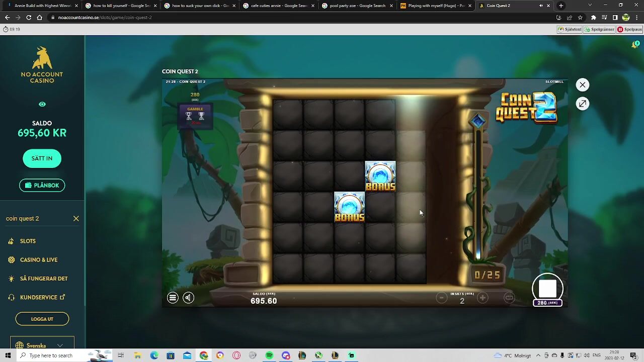The image size is (644, 362).
Task: Clear the coin quest 2 search
Action: [x=76, y=219]
